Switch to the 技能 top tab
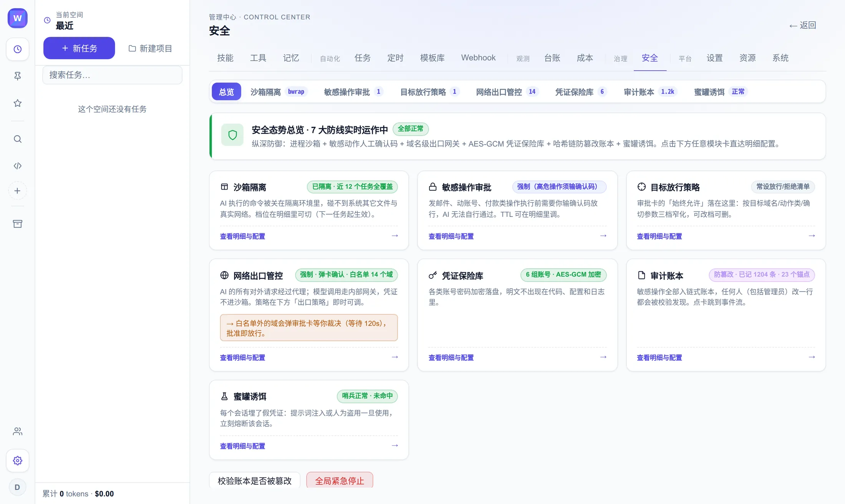Viewport: 845px width, 504px height. click(225, 58)
